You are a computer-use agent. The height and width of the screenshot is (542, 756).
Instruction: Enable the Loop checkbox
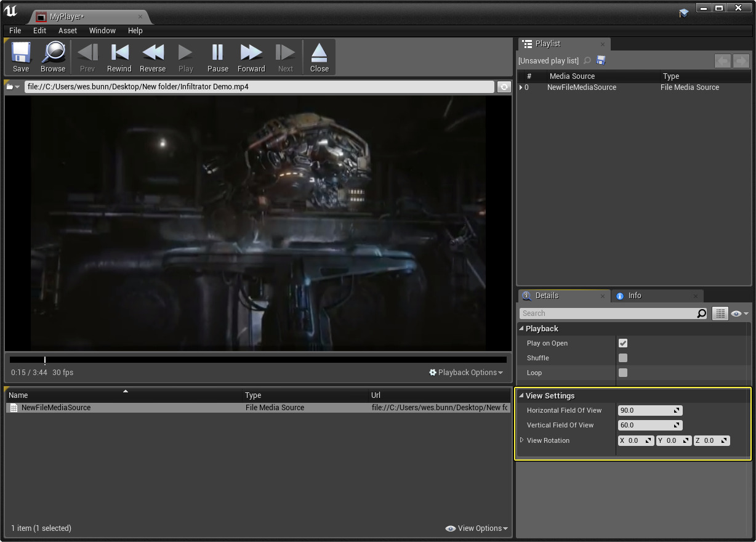coord(623,373)
